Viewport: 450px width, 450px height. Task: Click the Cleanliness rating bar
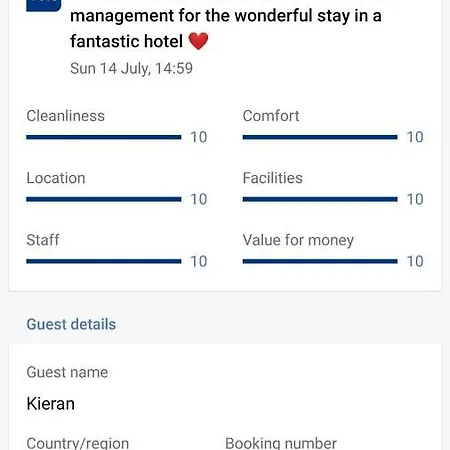(104, 137)
